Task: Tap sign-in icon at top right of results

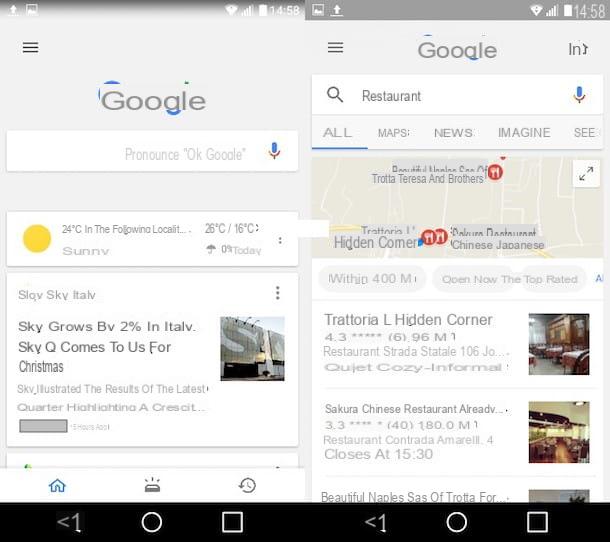Action: click(x=578, y=49)
